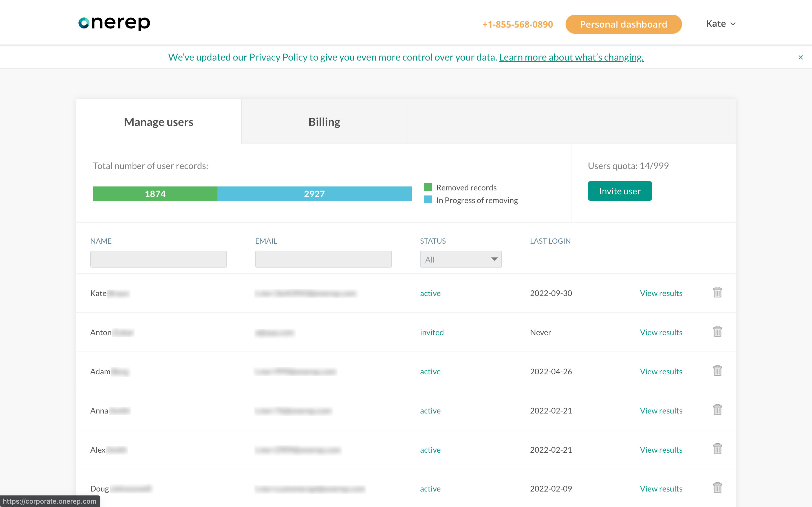Switch to the Billing tab

pos(324,121)
